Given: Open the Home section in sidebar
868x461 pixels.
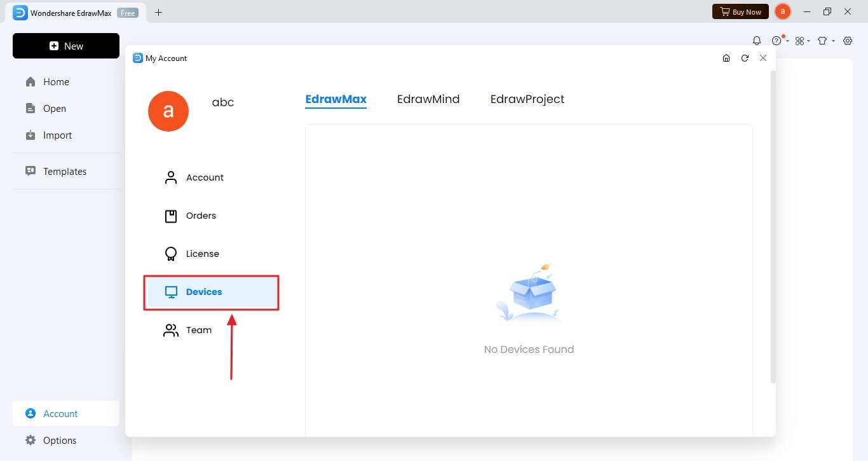Looking at the screenshot, I should [x=66, y=82].
